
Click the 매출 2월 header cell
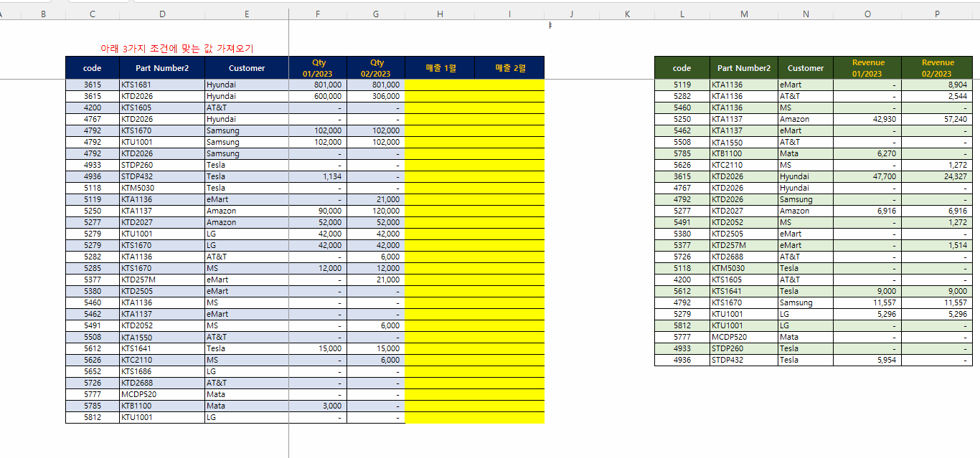coord(509,68)
